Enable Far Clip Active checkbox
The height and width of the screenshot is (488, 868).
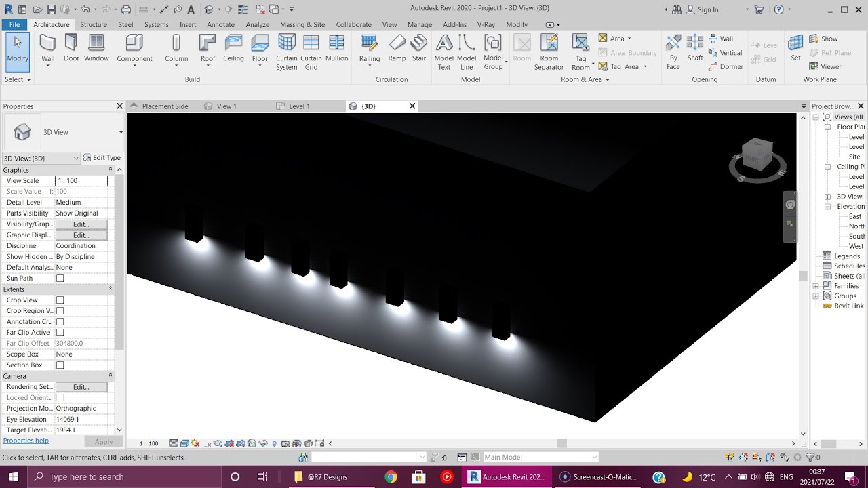click(x=60, y=333)
